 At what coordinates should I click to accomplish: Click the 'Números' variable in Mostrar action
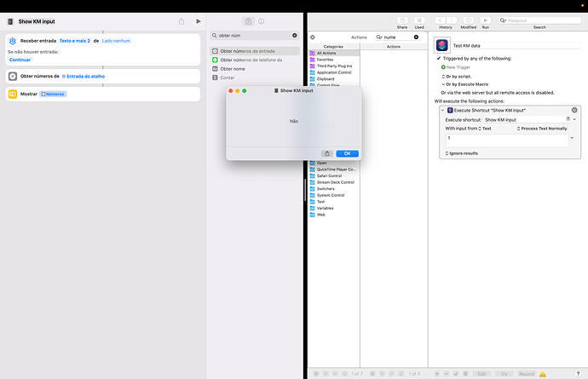coord(53,94)
